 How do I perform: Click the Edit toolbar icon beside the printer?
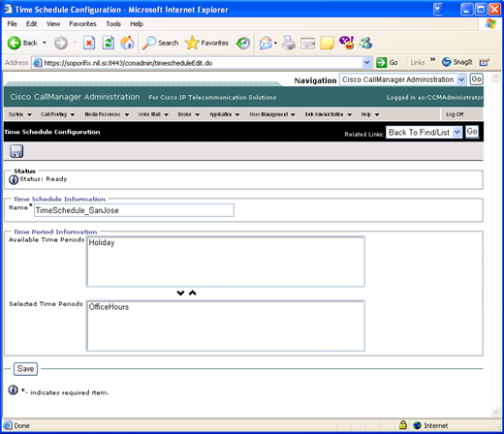pos(307,44)
